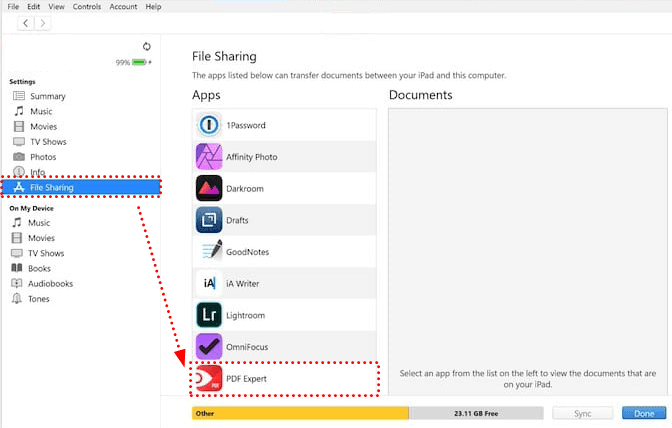This screenshot has width=672, height=428.
Task: Click the 1Password app icon
Action: click(x=209, y=125)
